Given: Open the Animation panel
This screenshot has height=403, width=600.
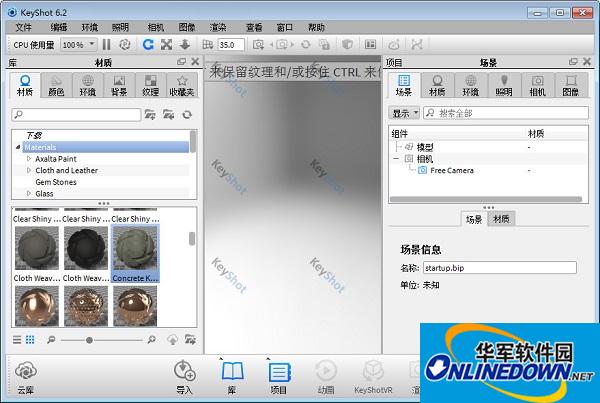Looking at the screenshot, I should click(326, 377).
